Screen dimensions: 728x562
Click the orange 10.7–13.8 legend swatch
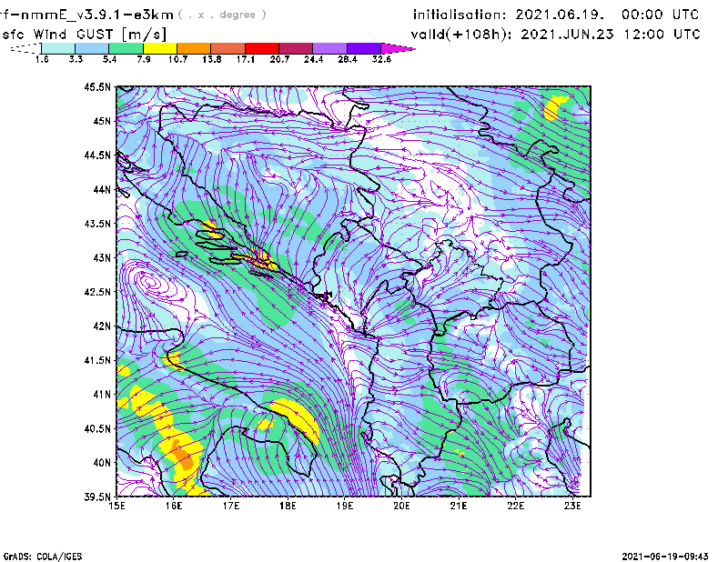tap(194, 48)
